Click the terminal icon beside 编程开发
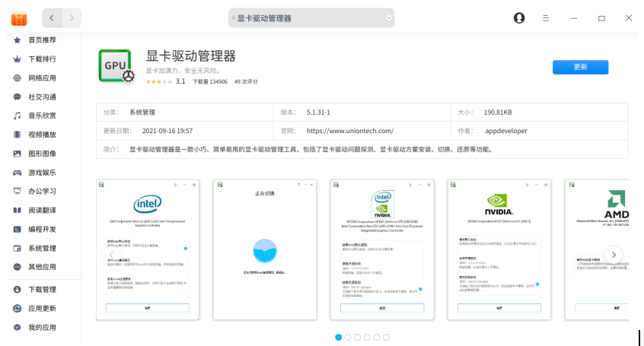Screen dimensions: 644x346 point(18,230)
